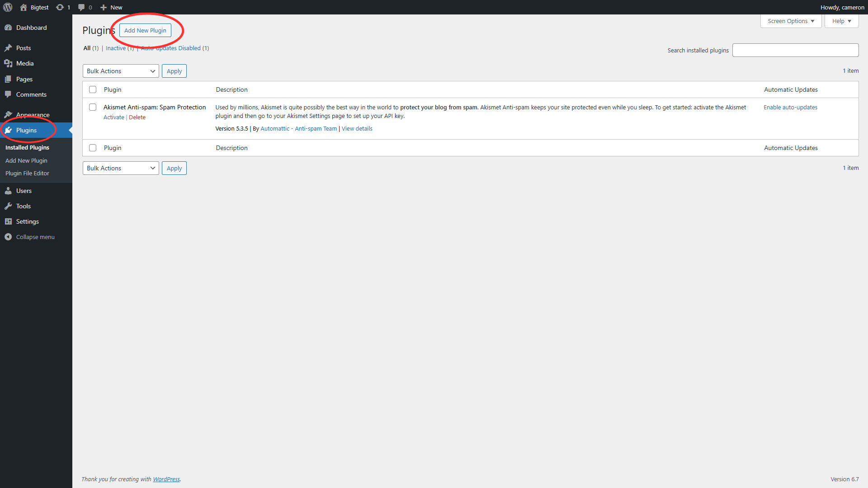Viewport: 868px width, 488px height.
Task: Enable auto-updates for Akismet
Action: coord(790,107)
